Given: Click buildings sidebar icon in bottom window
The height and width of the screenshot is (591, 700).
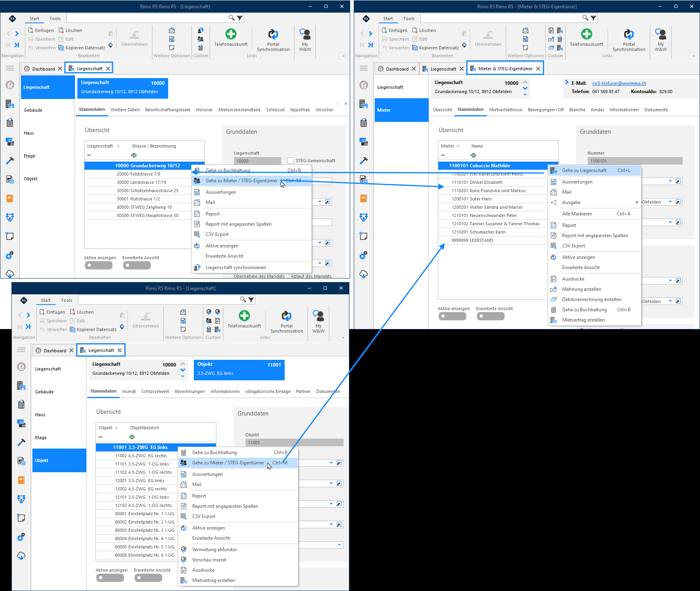Looking at the screenshot, I should point(21,385).
